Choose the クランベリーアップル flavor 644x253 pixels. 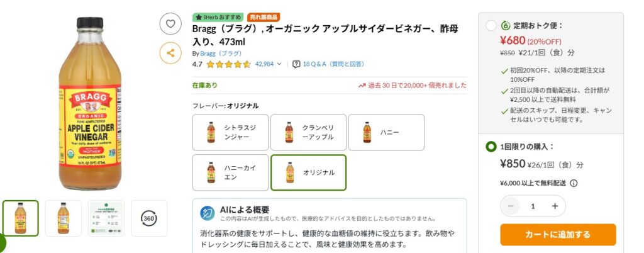pyautogui.click(x=308, y=132)
